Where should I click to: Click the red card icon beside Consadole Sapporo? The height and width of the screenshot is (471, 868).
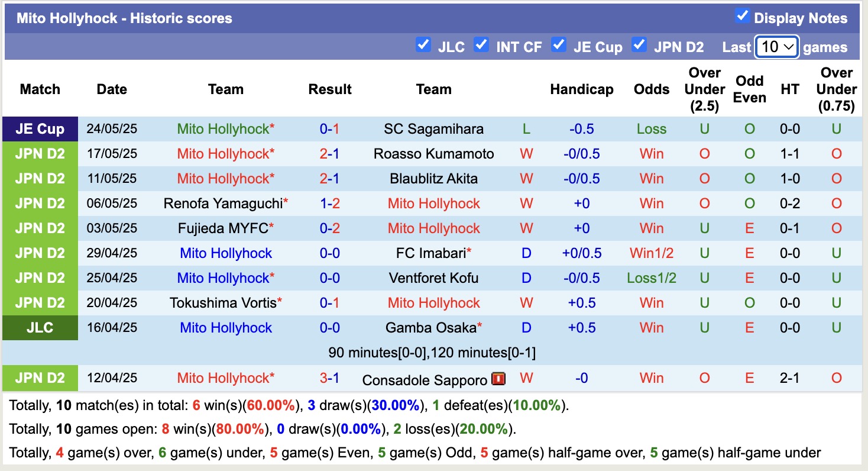[498, 379]
